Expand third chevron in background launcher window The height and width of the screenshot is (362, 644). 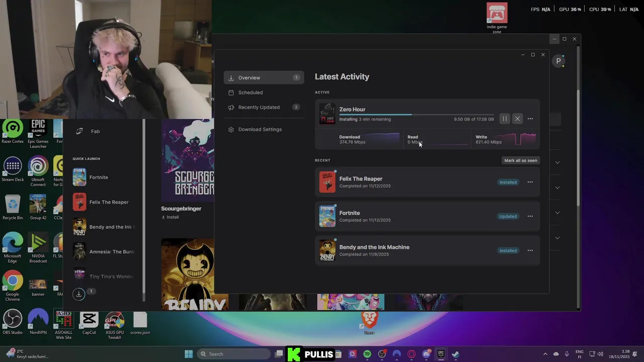[x=557, y=213]
